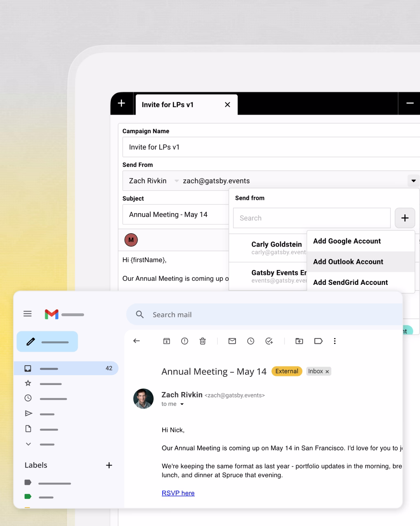The width and height of the screenshot is (420, 526).
Task: Choose Add Google Account from menu
Action: click(x=347, y=241)
